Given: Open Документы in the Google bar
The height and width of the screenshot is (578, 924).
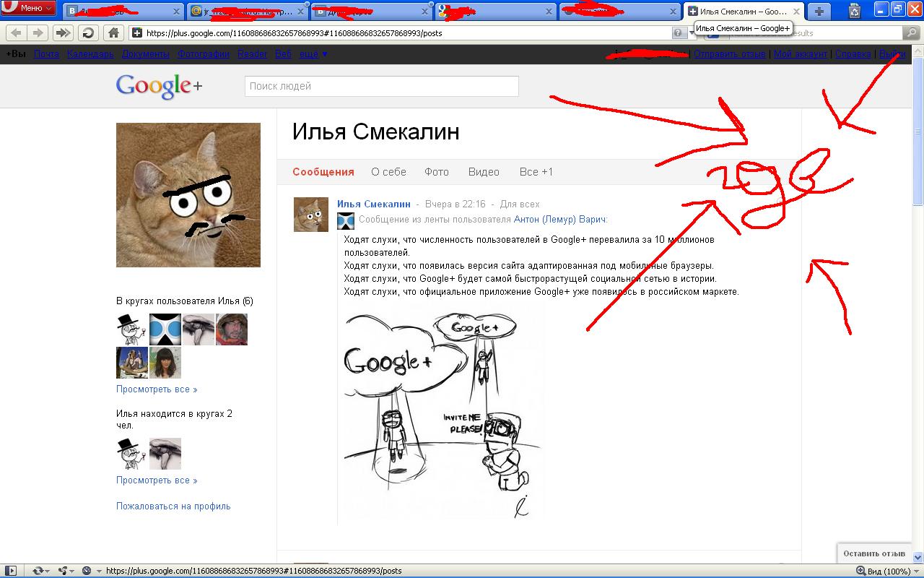Looking at the screenshot, I should coord(145,54).
